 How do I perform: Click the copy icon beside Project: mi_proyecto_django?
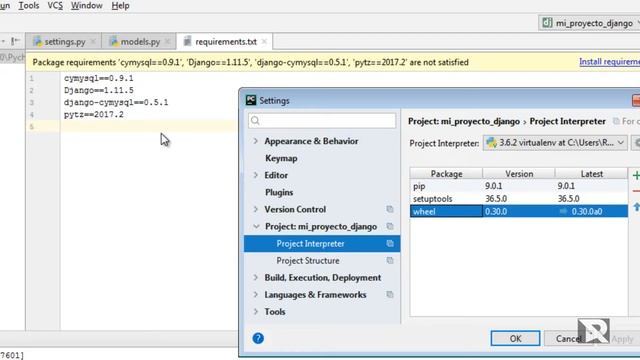pyautogui.click(x=390, y=227)
